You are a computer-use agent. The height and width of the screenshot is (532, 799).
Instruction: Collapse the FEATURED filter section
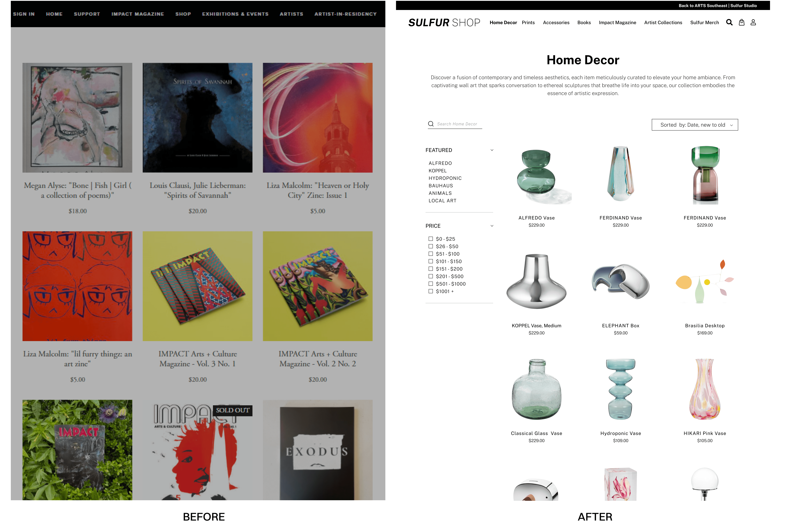(492, 150)
